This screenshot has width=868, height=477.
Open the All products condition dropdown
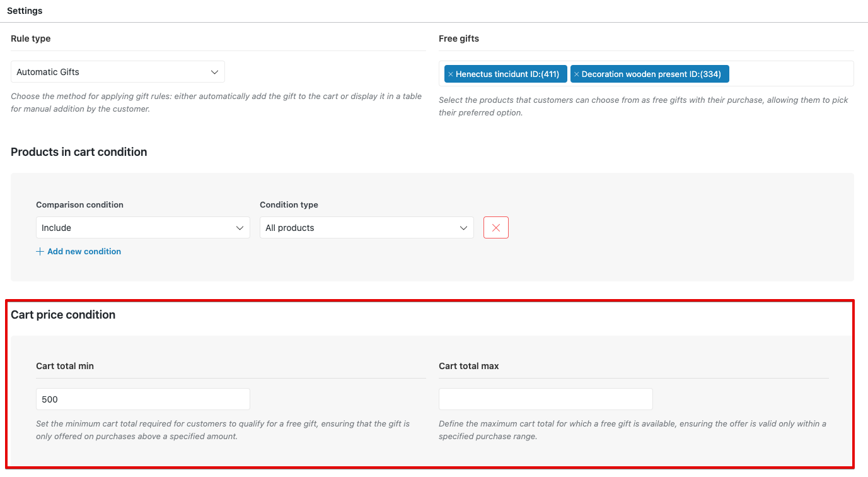pyautogui.click(x=366, y=228)
